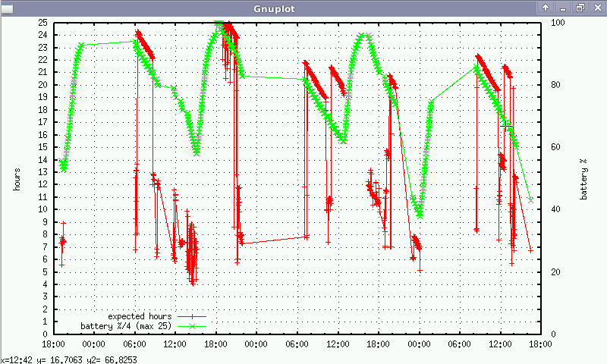Click the last 18:00 tick on time axis
Screen dimensions: 607x364
click(x=540, y=344)
